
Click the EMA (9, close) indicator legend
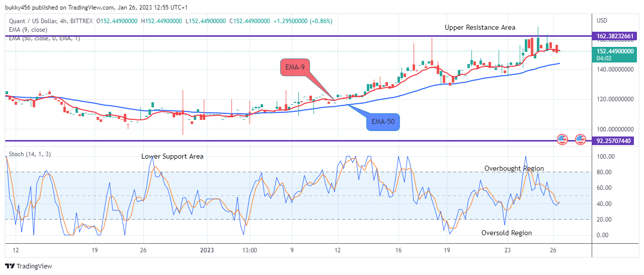(29, 30)
